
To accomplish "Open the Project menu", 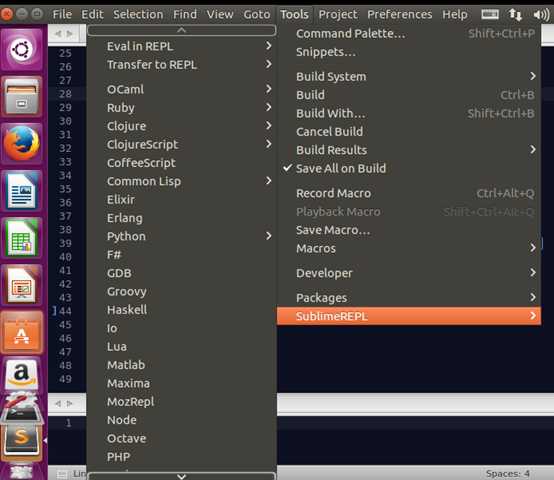I will click(338, 14).
